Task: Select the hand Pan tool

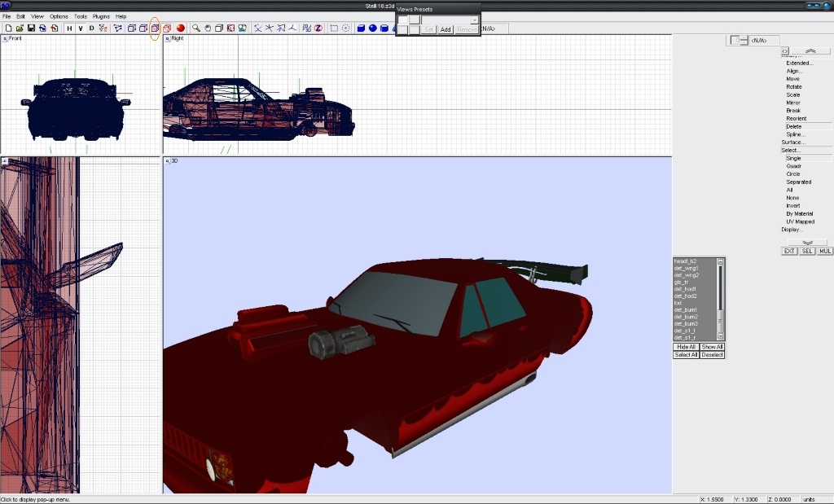Action: (x=208, y=28)
